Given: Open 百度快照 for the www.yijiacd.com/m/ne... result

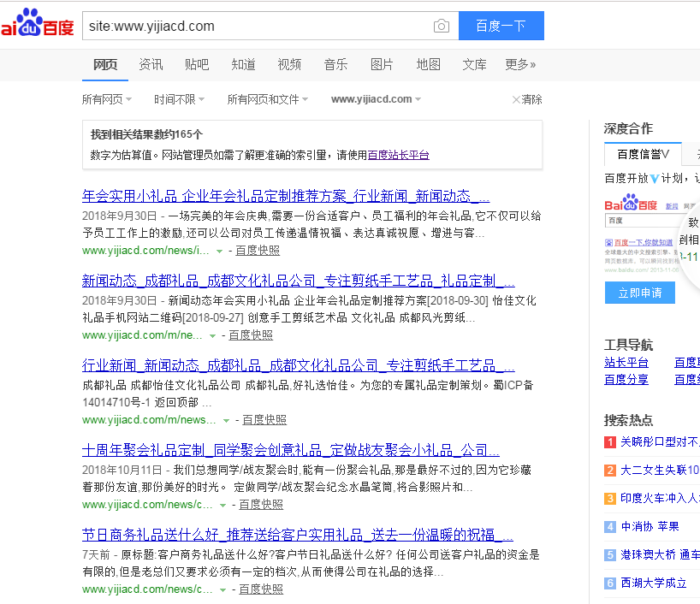Looking at the screenshot, I should 251,335.
